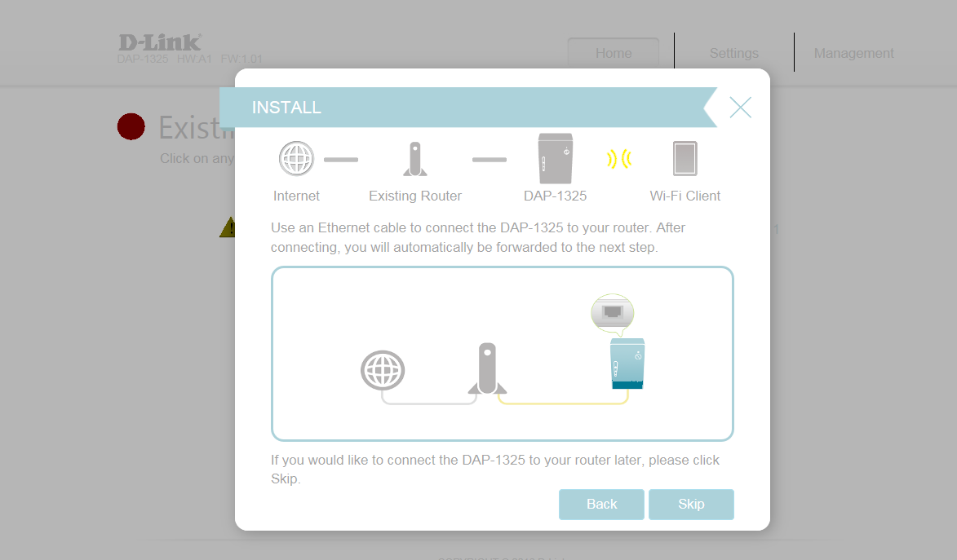
Task: Click the Wi-Fi Client tablet icon
Action: click(685, 159)
